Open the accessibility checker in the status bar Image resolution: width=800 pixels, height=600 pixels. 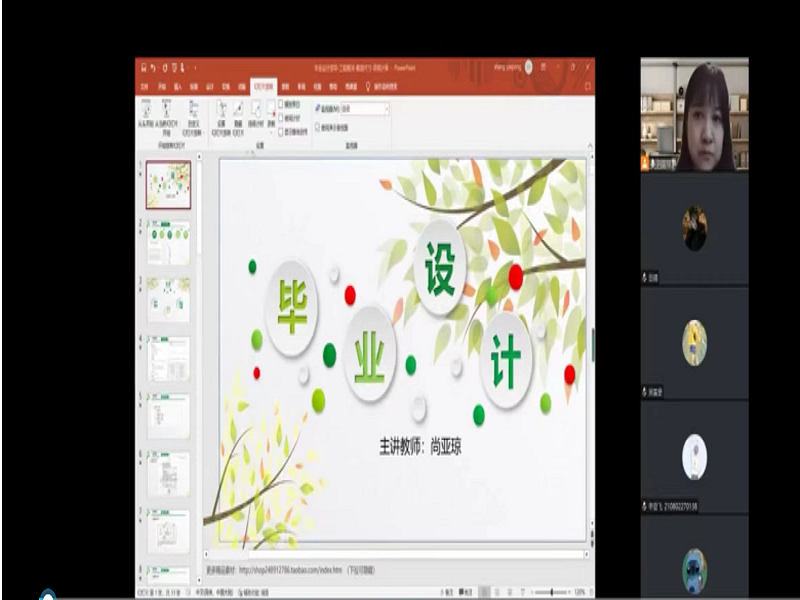click(x=254, y=592)
